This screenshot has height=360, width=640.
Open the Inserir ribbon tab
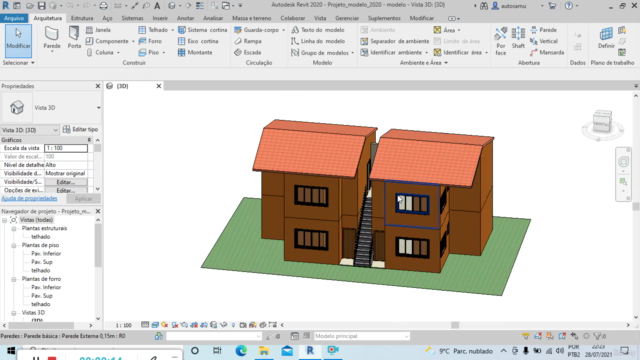pyautogui.click(x=160, y=18)
